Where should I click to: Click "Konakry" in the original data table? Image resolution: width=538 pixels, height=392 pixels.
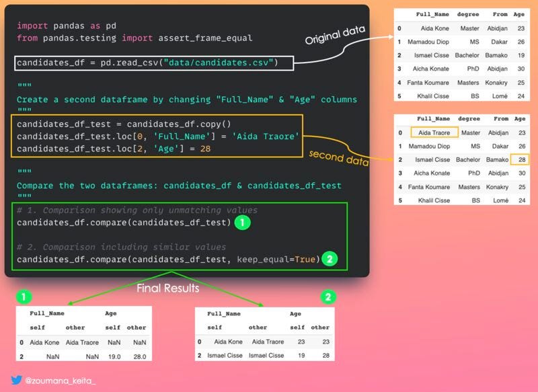[496, 83]
